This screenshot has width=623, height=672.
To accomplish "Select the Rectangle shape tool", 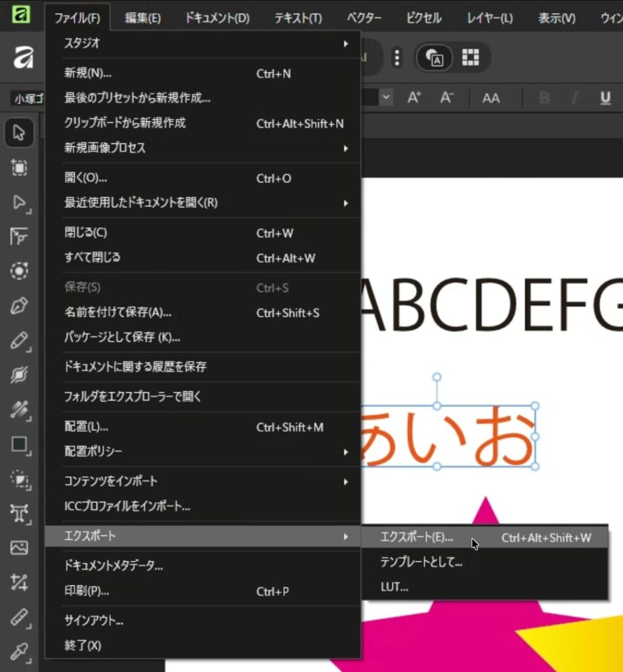I will click(19, 444).
